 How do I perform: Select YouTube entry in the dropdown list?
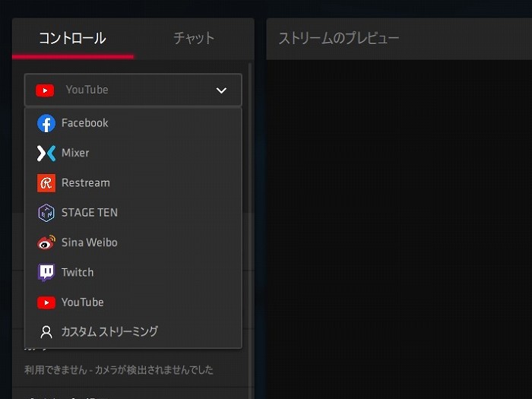coord(133,302)
